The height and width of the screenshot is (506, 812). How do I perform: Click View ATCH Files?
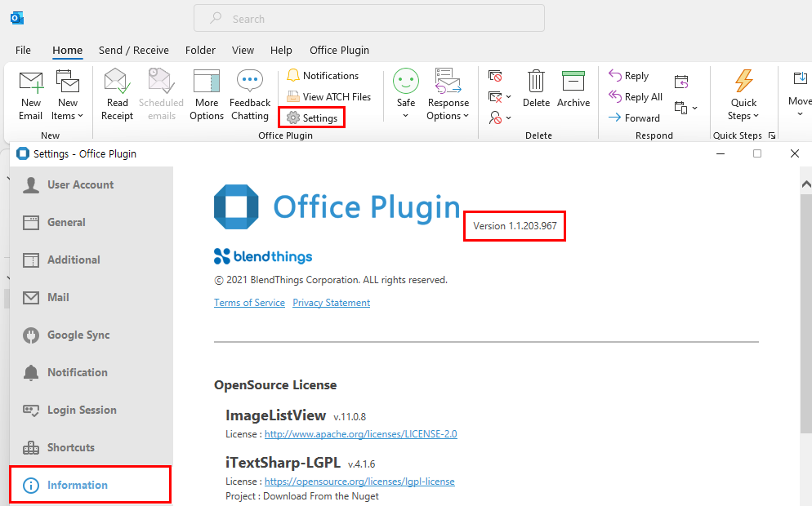pos(329,97)
